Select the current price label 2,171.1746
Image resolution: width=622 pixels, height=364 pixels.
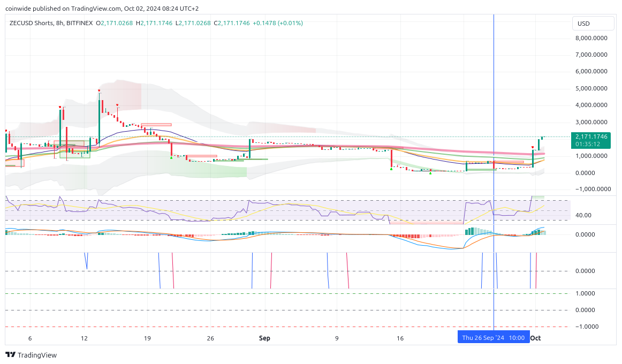point(591,136)
